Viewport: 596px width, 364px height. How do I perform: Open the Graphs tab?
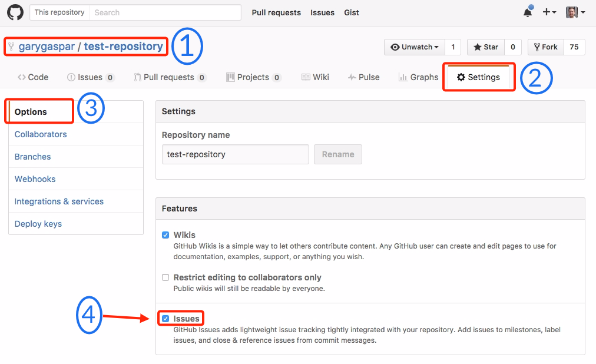[418, 77]
